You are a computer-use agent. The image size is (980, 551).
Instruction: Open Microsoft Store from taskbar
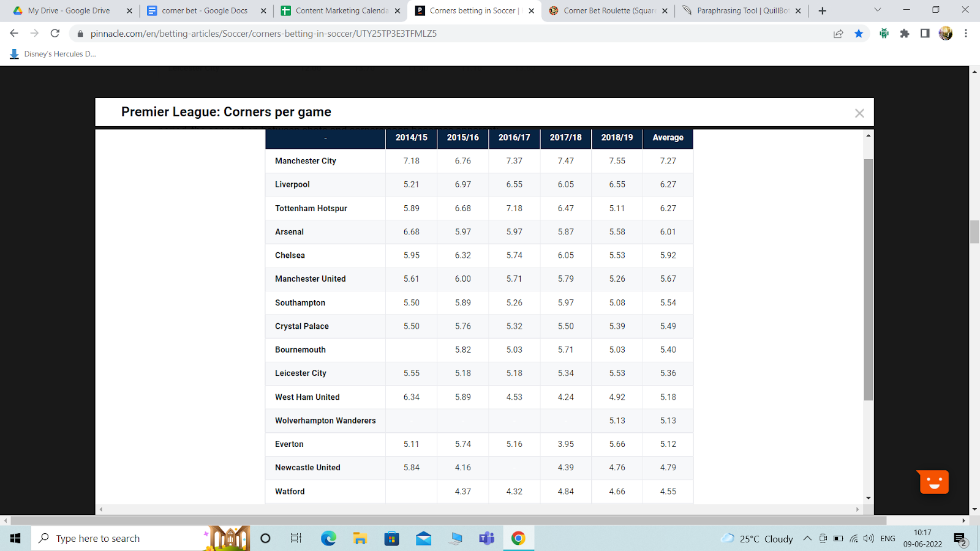click(x=391, y=538)
